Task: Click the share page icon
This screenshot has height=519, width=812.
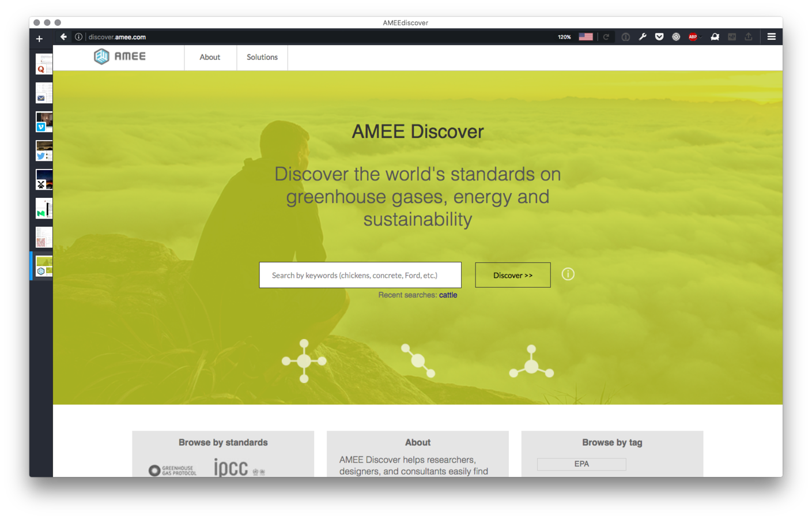Action: pos(748,37)
